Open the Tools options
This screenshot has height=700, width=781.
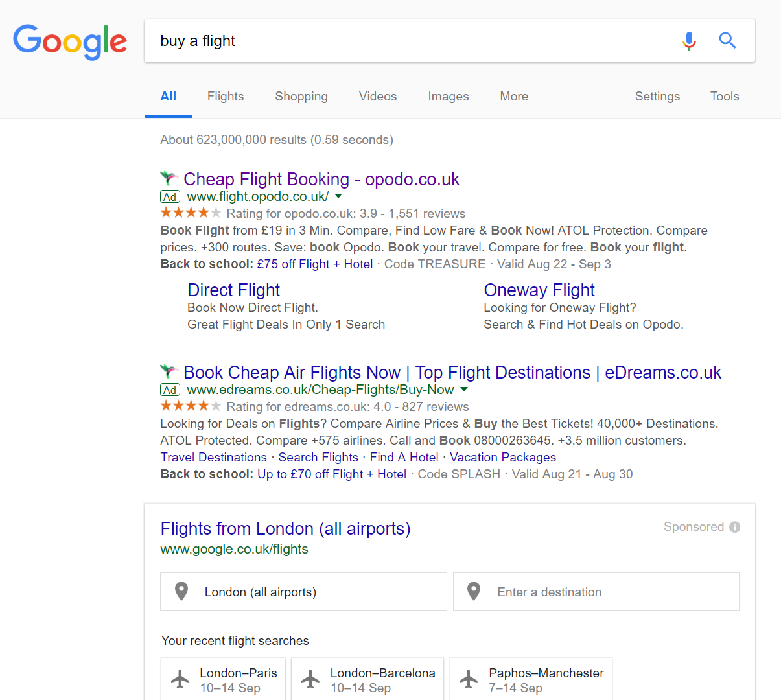click(x=725, y=97)
